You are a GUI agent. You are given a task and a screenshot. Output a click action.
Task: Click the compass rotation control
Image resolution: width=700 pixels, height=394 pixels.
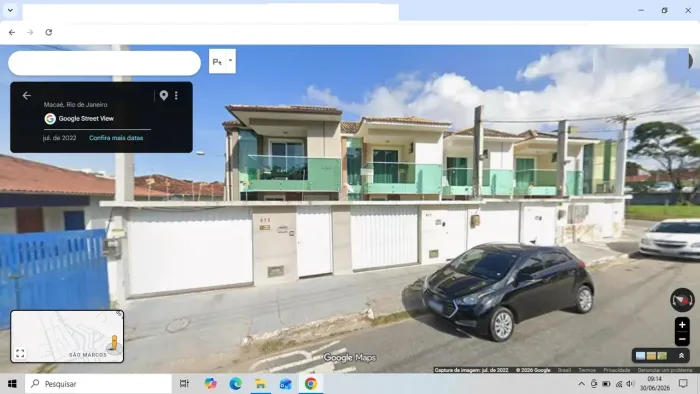pyautogui.click(x=682, y=300)
